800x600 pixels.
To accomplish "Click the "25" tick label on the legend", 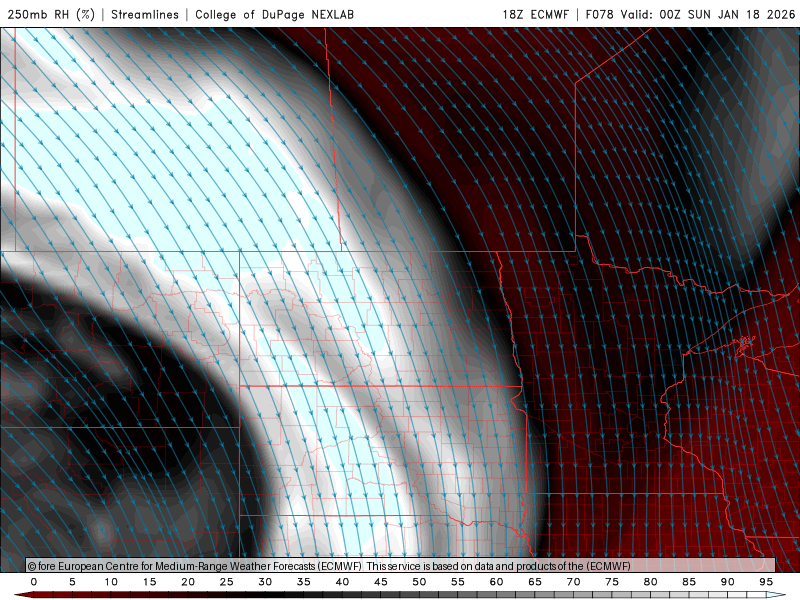I will click(227, 582).
